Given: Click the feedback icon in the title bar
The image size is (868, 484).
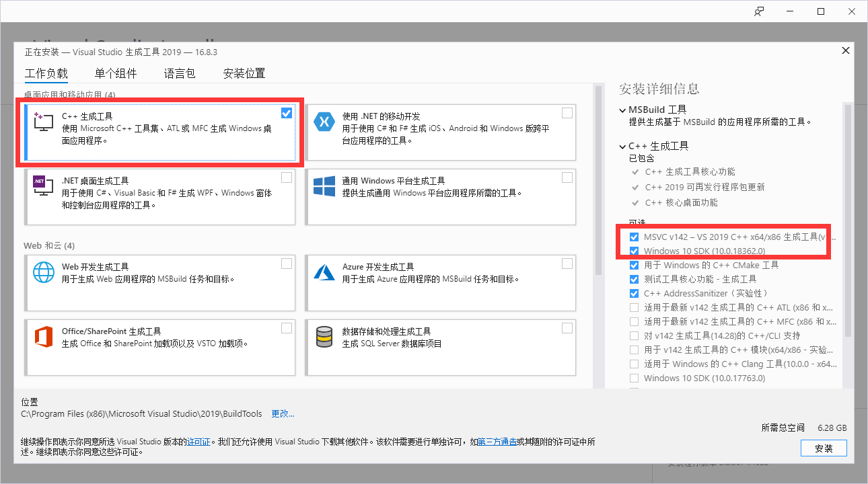Looking at the screenshot, I should tap(759, 11).
